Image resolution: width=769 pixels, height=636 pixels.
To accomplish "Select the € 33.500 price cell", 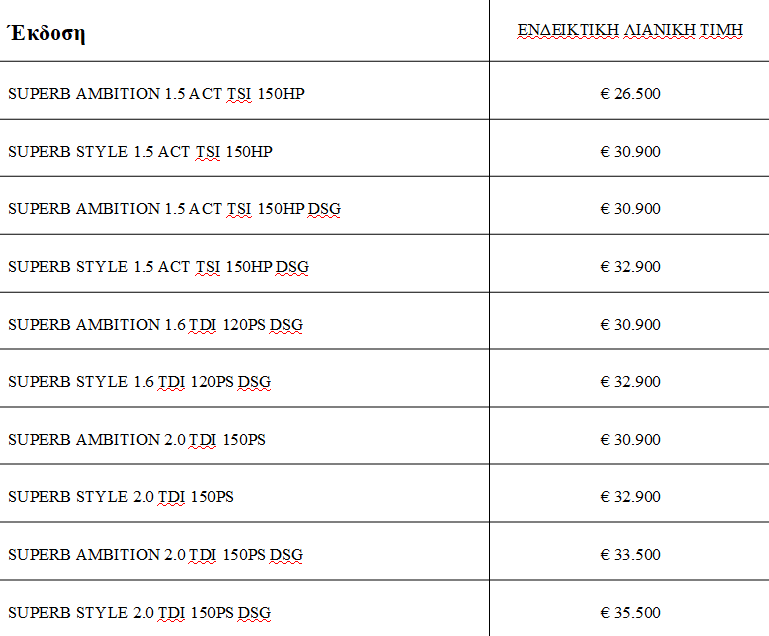I will [x=631, y=555].
